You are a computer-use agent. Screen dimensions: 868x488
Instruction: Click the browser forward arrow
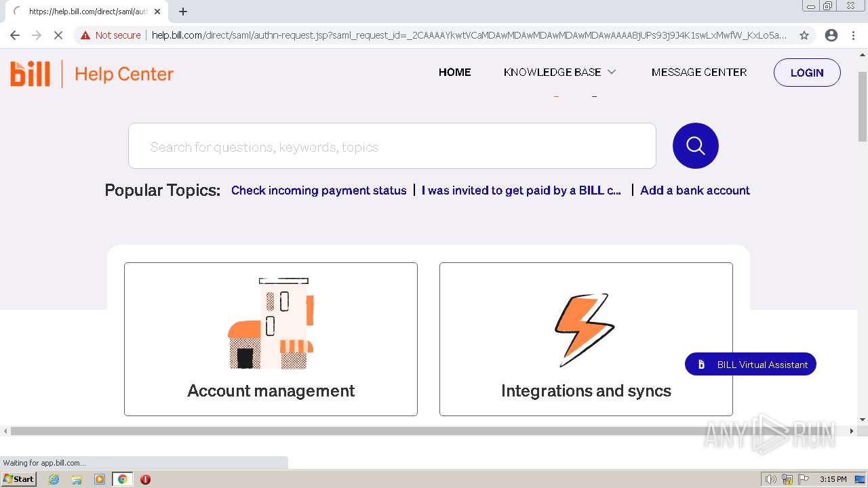(x=37, y=35)
